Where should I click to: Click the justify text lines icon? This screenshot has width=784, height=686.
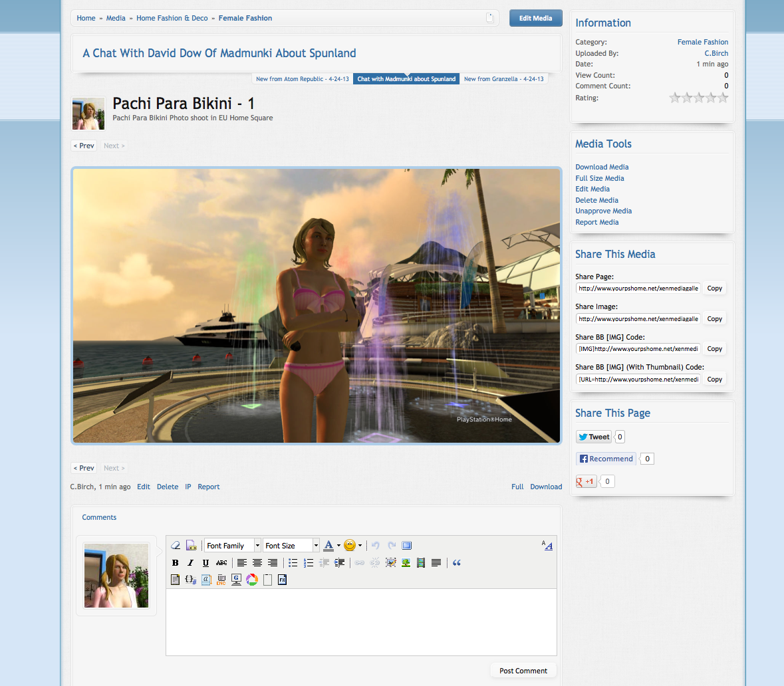(x=436, y=563)
